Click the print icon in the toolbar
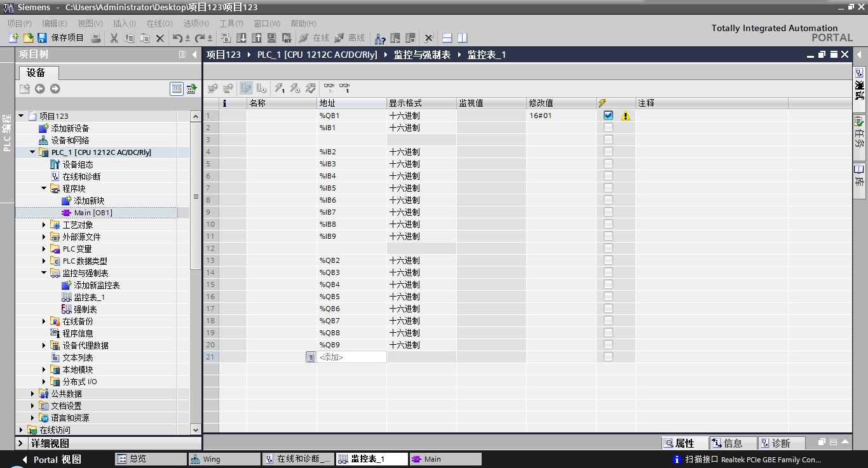The height and width of the screenshot is (468, 868). 96,38
